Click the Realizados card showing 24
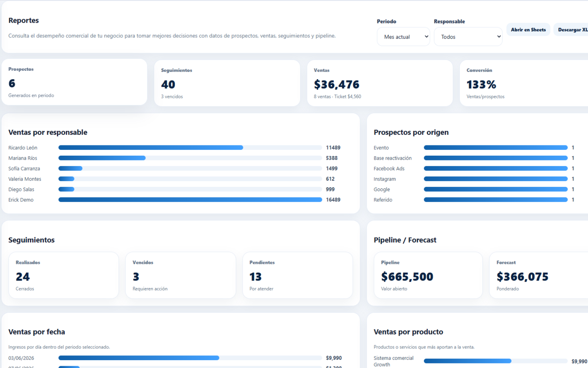588x368 pixels. click(x=64, y=275)
